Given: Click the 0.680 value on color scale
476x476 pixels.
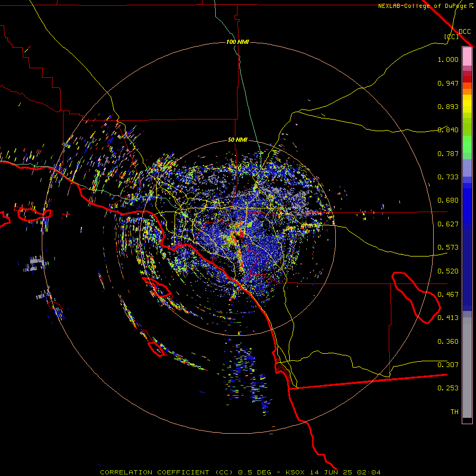Looking at the screenshot, I should click(x=448, y=200).
